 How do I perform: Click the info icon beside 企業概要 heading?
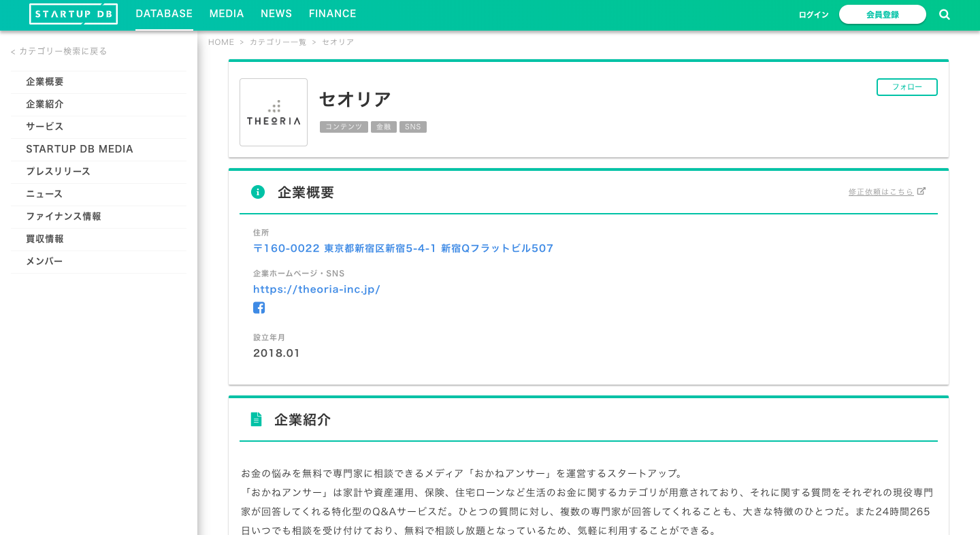point(258,192)
